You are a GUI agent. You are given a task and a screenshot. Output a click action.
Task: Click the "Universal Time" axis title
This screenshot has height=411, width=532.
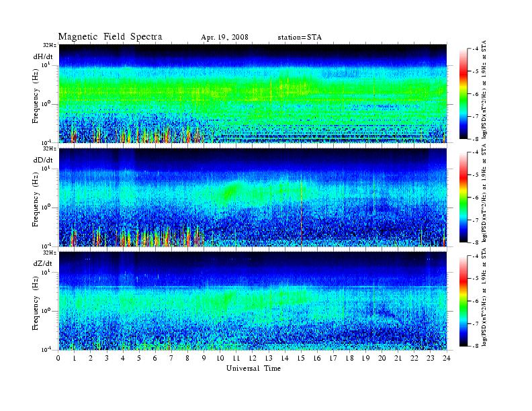tap(253, 368)
